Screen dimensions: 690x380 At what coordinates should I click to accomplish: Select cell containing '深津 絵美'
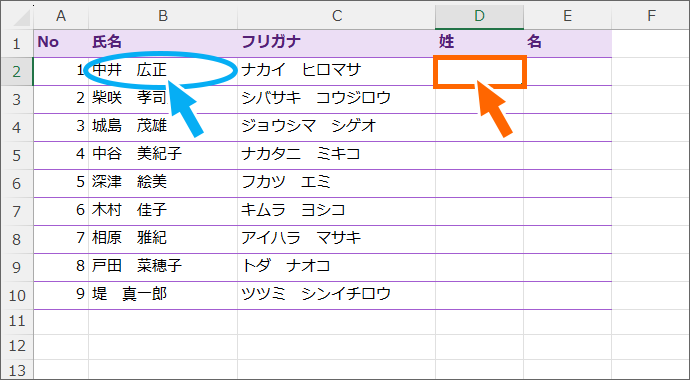(x=163, y=184)
